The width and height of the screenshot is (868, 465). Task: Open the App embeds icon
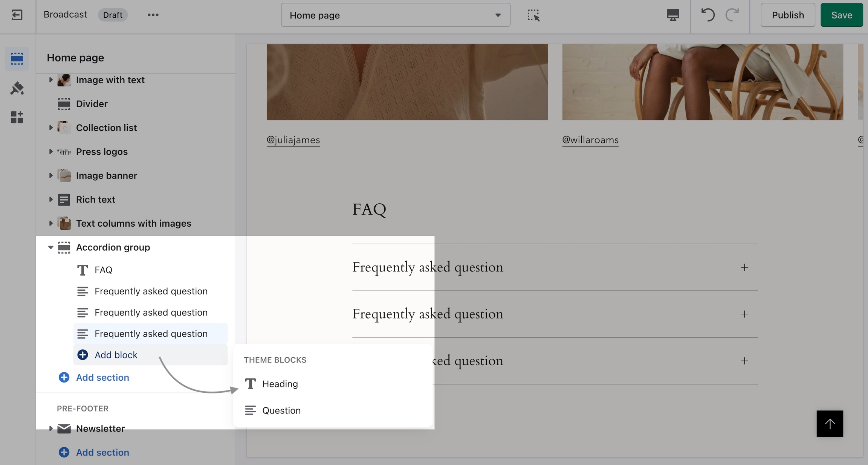(17, 117)
